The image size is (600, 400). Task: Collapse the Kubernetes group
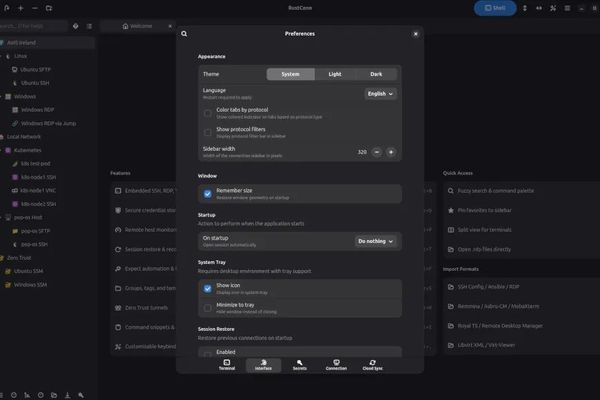pyautogui.click(x=1, y=150)
